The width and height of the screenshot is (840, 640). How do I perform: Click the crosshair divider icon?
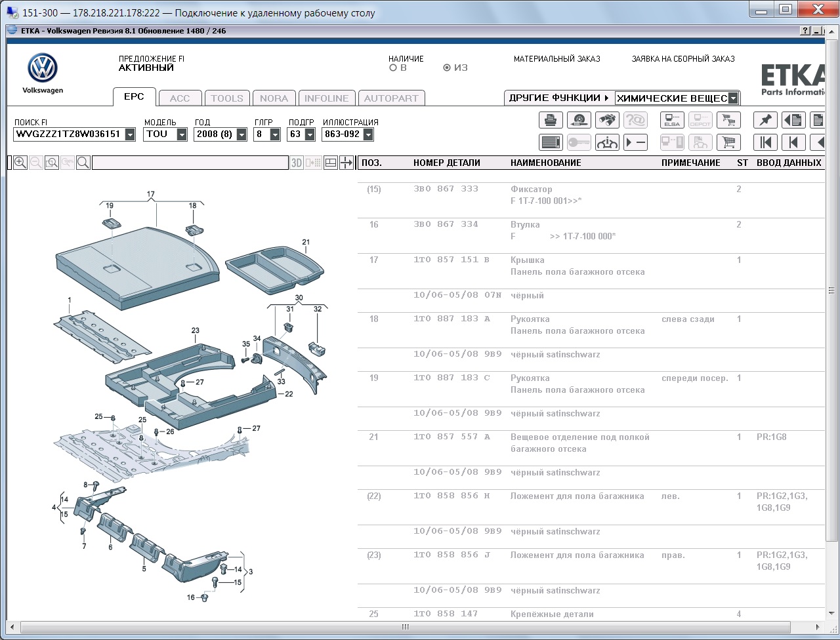[x=346, y=163]
